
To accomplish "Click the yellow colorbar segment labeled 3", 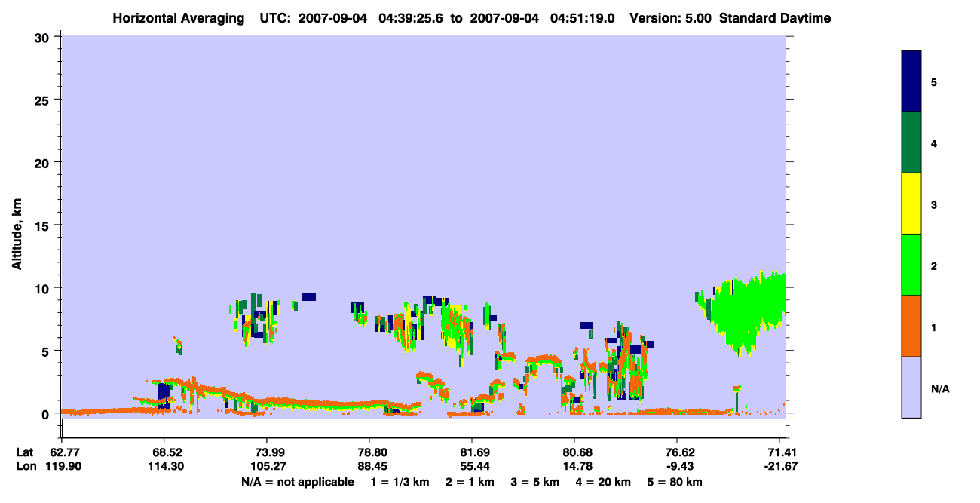I will pos(911,204).
